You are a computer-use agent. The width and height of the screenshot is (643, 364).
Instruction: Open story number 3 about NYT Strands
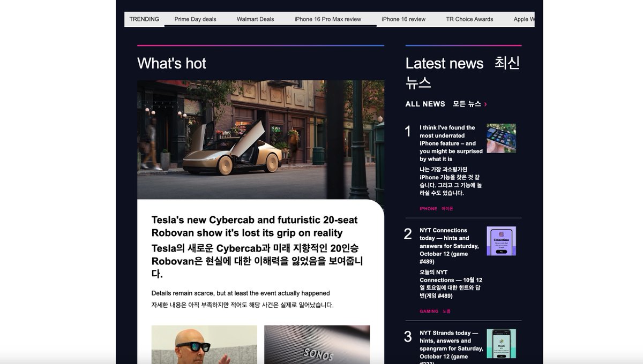[449, 344]
